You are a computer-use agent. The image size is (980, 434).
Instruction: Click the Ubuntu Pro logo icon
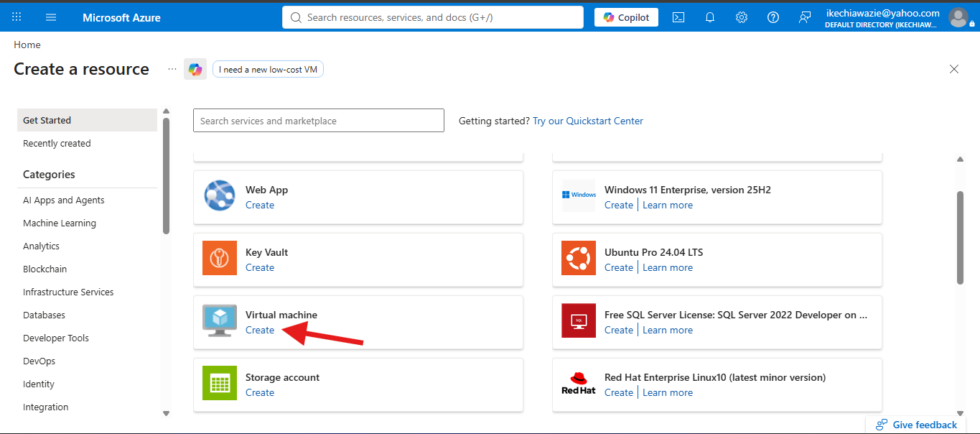coord(579,258)
